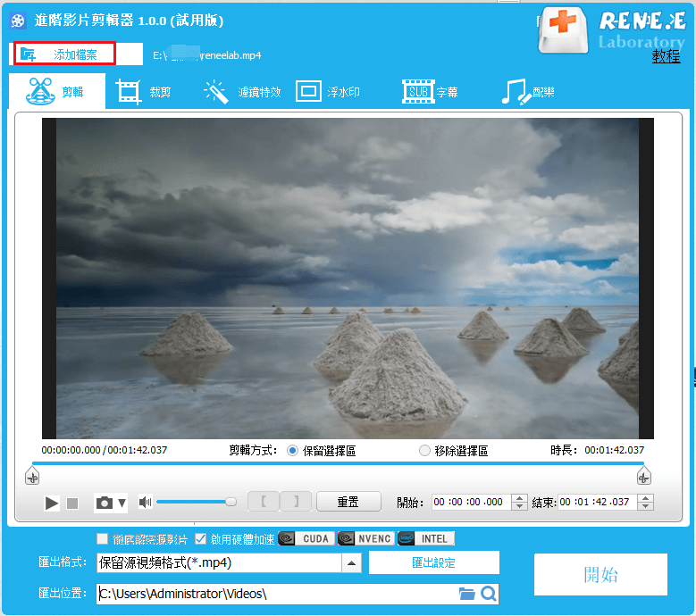Click the 結束 end time field
The image size is (696, 616).
[x=598, y=502]
